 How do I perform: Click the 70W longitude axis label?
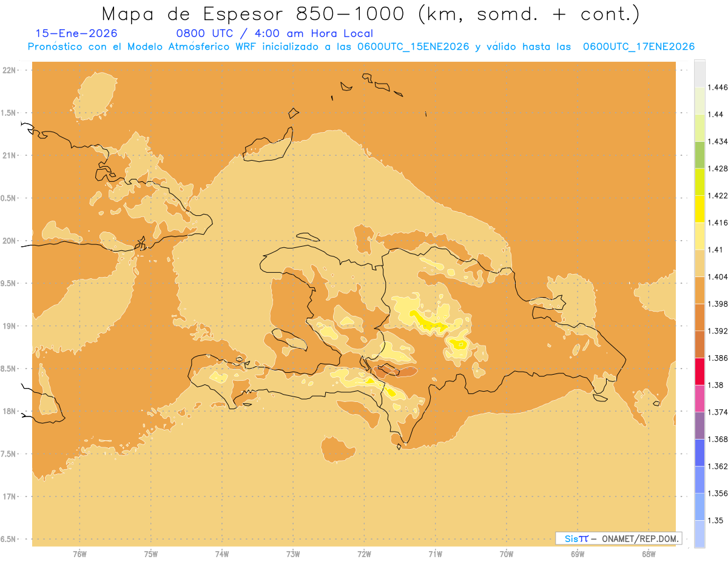pyautogui.click(x=507, y=554)
